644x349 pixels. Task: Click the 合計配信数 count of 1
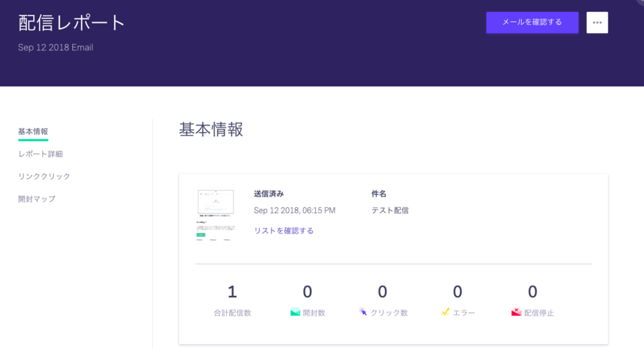pos(232,292)
